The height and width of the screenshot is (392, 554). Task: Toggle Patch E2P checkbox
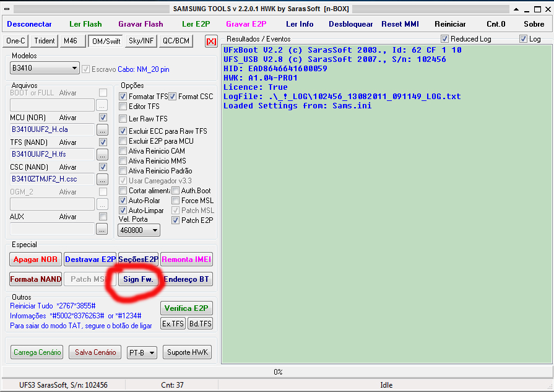[x=176, y=220]
